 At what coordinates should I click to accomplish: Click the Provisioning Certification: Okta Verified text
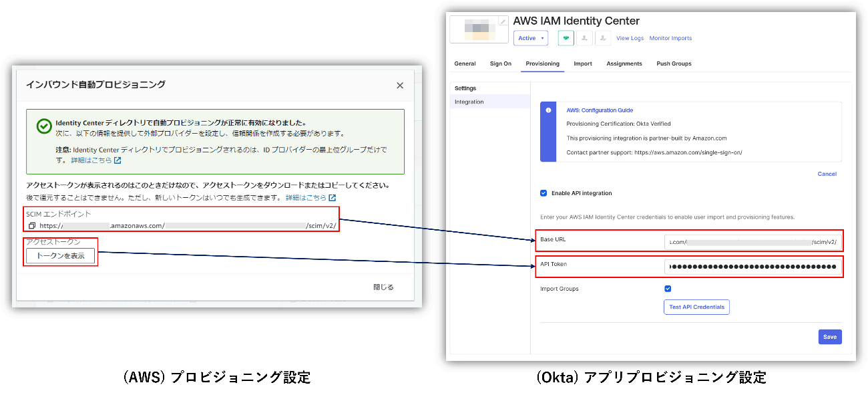(618, 124)
